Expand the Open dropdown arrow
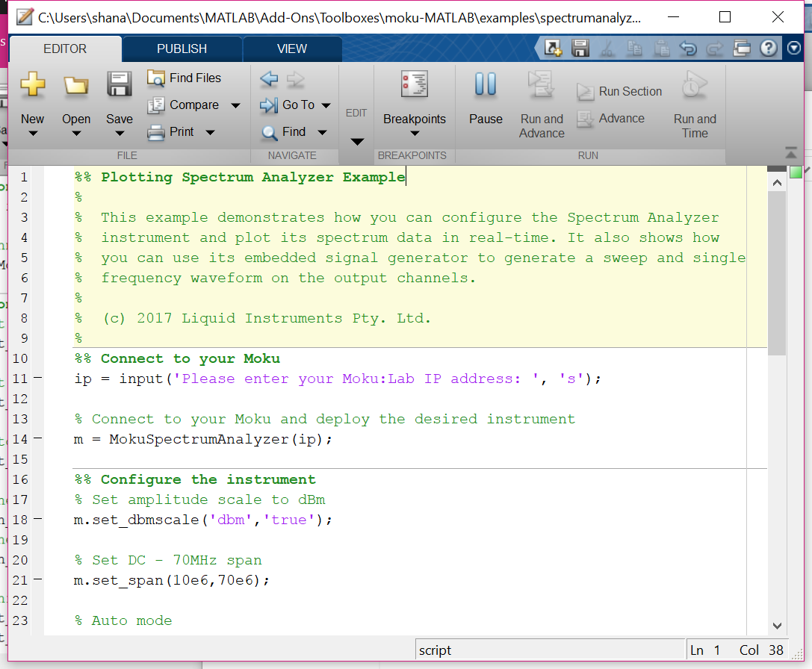The height and width of the screenshot is (669, 812). pyautogui.click(x=76, y=134)
